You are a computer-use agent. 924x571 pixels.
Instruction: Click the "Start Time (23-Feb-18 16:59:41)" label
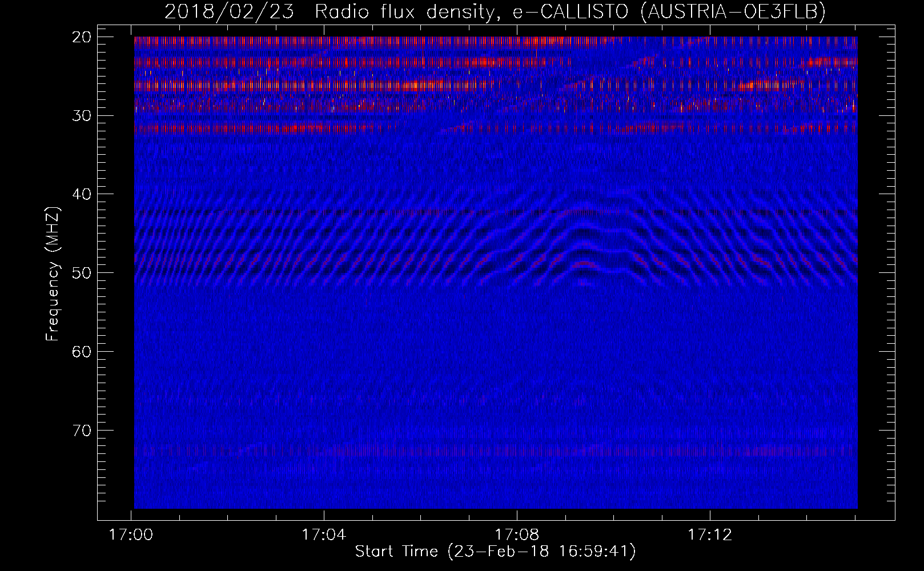(x=495, y=552)
